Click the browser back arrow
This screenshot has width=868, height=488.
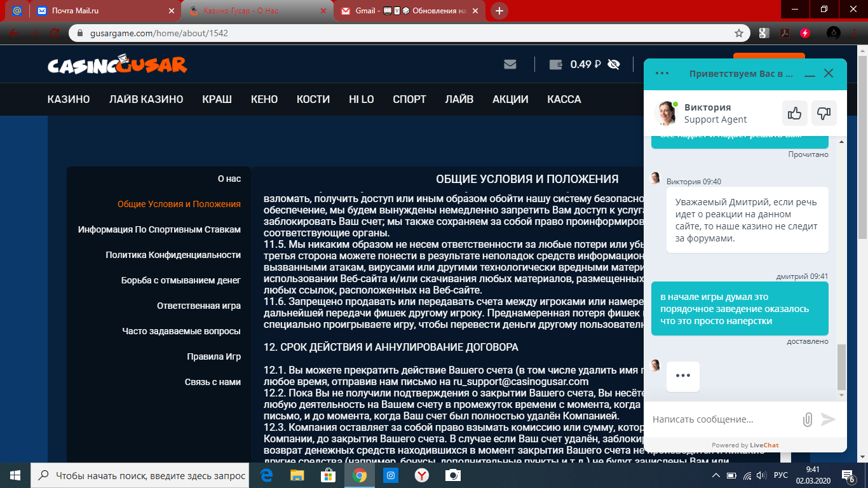pos(15,33)
